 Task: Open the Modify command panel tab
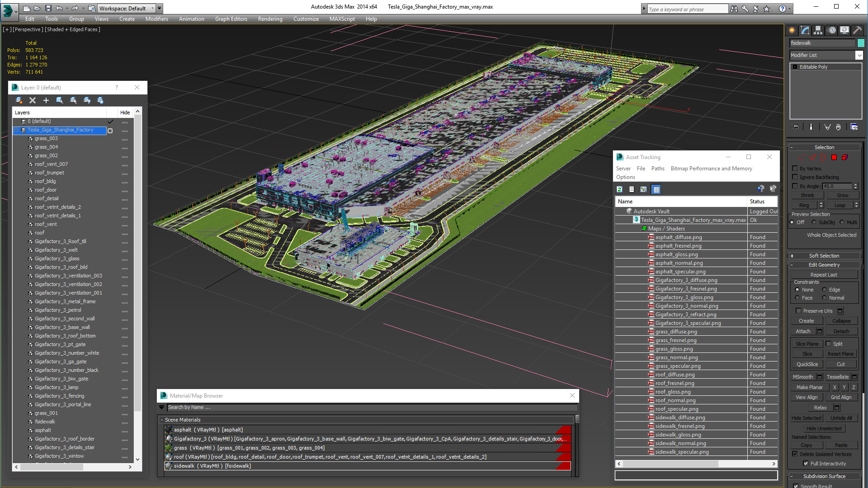pos(805,30)
